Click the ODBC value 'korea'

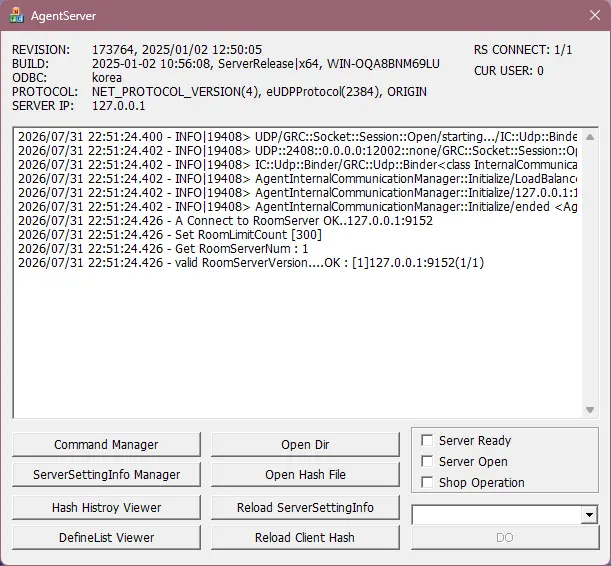[x=107, y=78]
